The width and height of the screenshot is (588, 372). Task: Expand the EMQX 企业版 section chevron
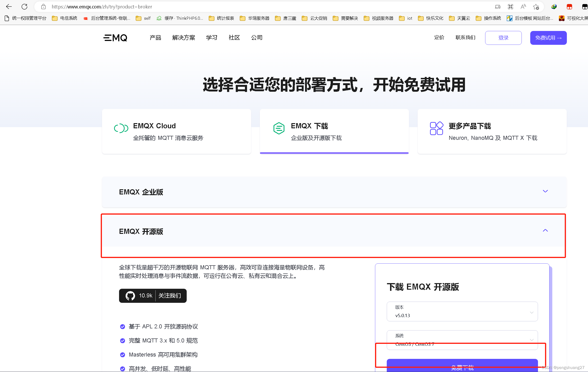545,191
